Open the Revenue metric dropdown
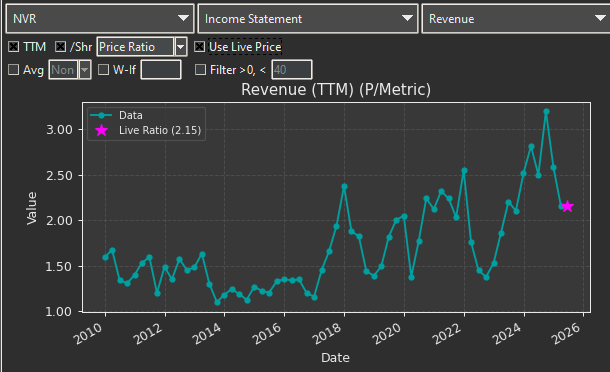 click(516, 19)
